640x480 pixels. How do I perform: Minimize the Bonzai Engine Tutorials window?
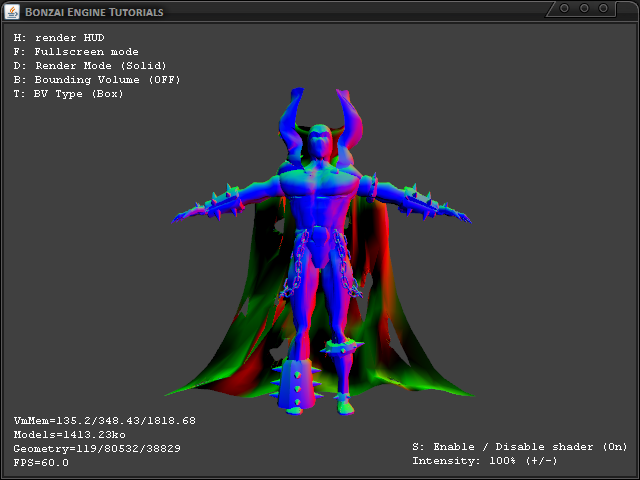point(565,8)
